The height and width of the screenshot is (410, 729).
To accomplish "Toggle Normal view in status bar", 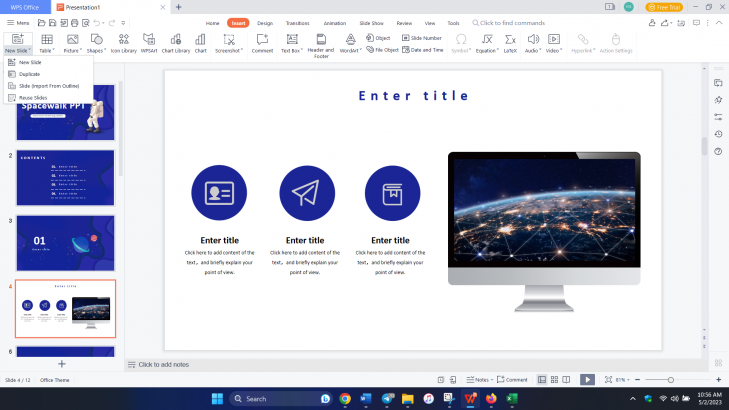I will [x=542, y=380].
